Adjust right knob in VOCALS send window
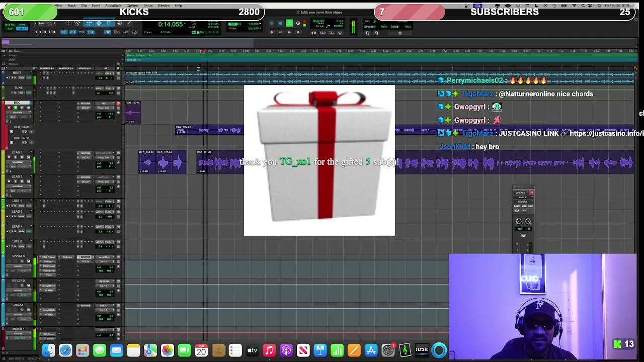Viewport: 644px width, 362px height. (528, 221)
